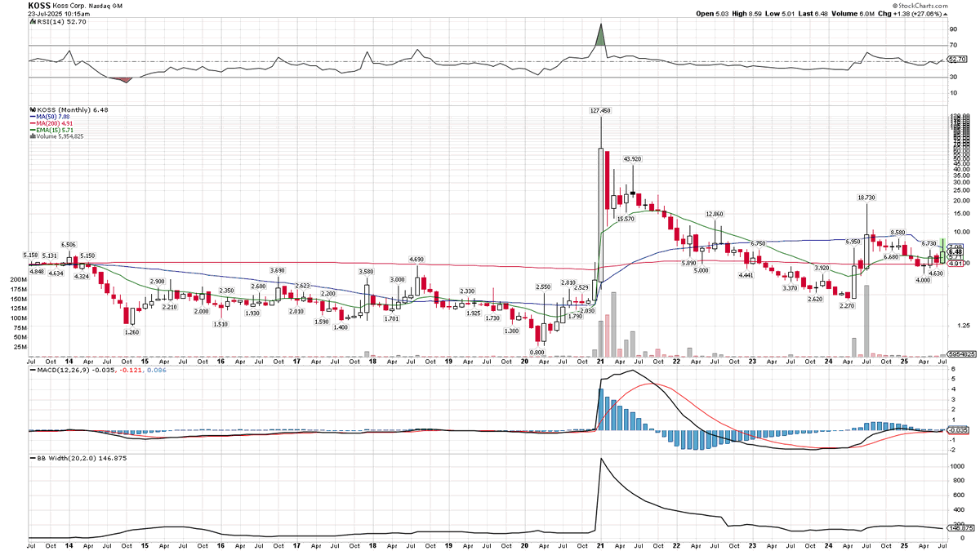Click the 2.900 price label
Viewport: 980px width, 551px height.
point(158,281)
